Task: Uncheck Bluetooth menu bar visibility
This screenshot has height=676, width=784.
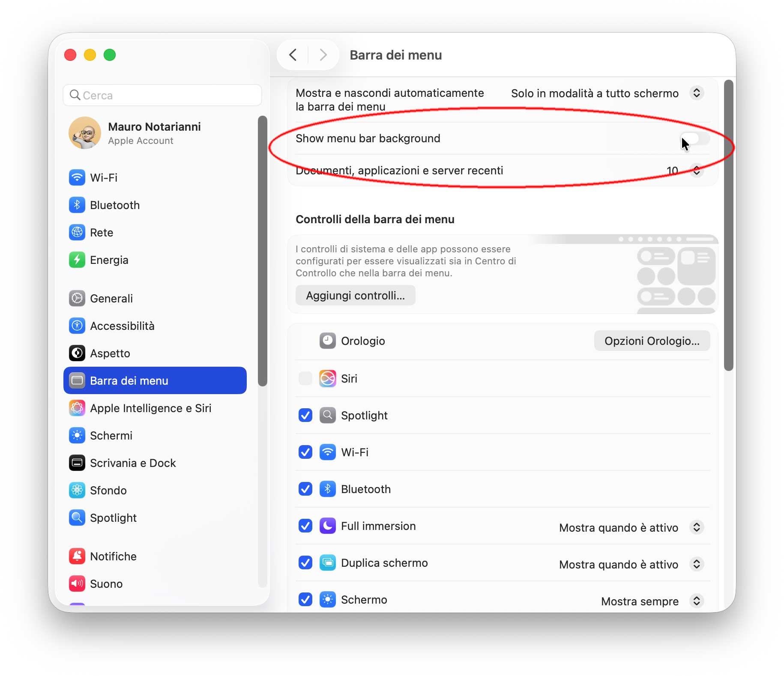Action: pyautogui.click(x=305, y=489)
